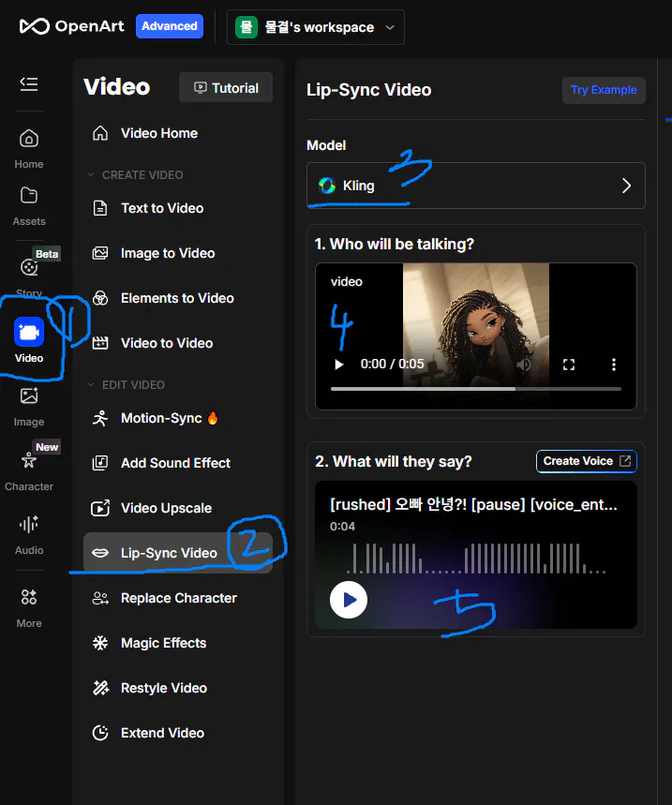Click the OpenArt logo
The height and width of the screenshot is (805, 672).
(x=71, y=26)
